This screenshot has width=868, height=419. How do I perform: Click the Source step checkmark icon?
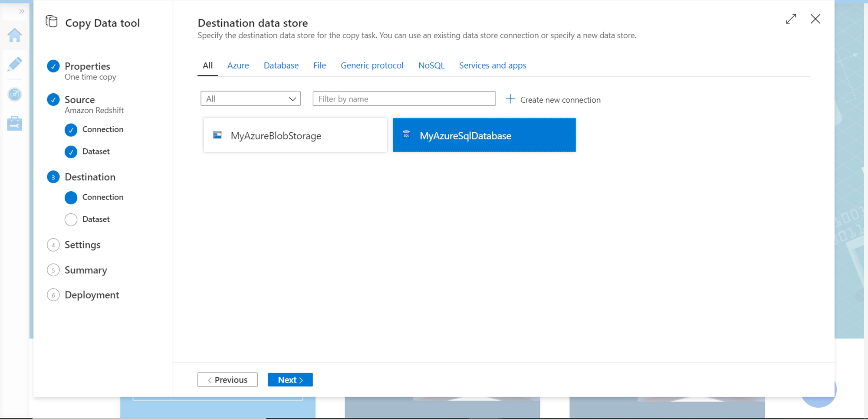pos(53,100)
